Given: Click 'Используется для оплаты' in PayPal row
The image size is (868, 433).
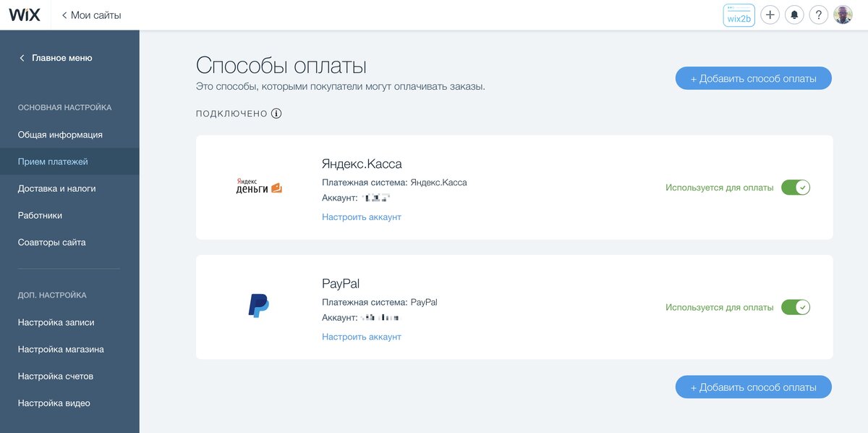Looking at the screenshot, I should [720, 307].
